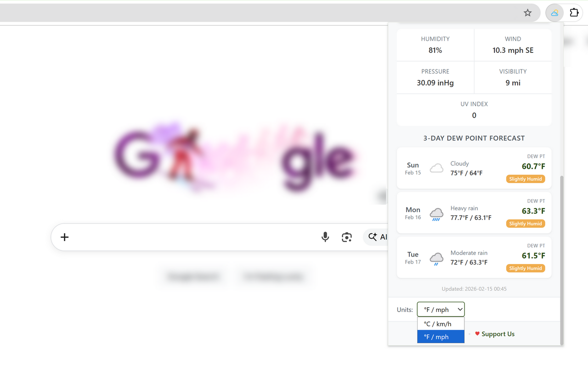Image resolution: width=588 pixels, height=368 pixels.
Task: Click the cloudy icon for Sunday
Action: click(x=436, y=168)
